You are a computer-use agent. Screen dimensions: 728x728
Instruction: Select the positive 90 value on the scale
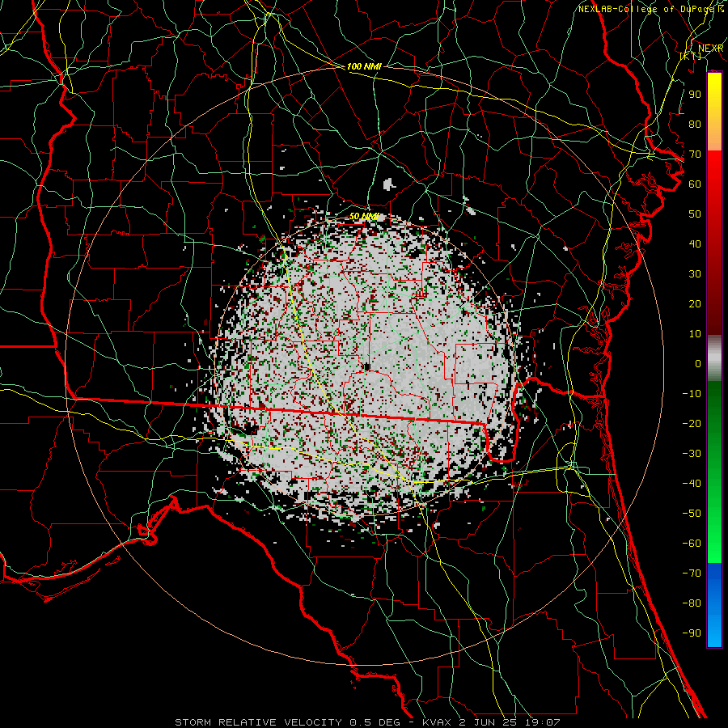(x=695, y=95)
